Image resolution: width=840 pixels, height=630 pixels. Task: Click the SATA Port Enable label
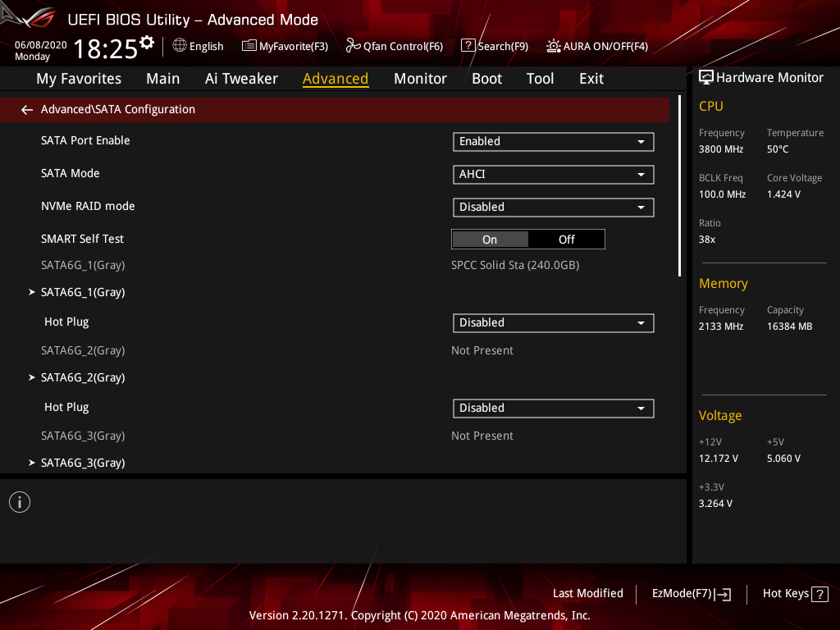(85, 140)
